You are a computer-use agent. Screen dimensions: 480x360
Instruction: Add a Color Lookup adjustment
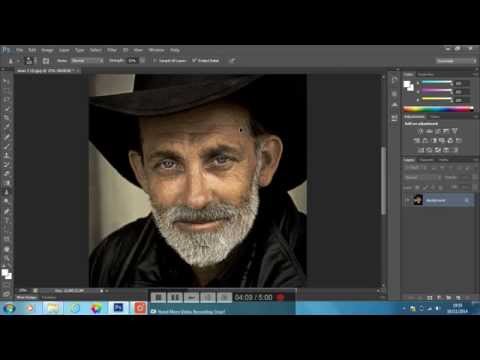[x=458, y=141]
